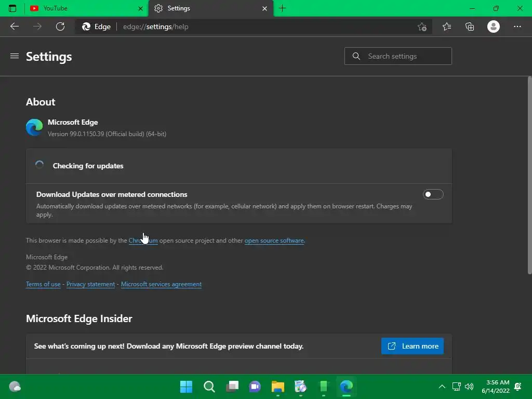532x399 pixels.
Task: Open the notification center icon
Action: 518,387
